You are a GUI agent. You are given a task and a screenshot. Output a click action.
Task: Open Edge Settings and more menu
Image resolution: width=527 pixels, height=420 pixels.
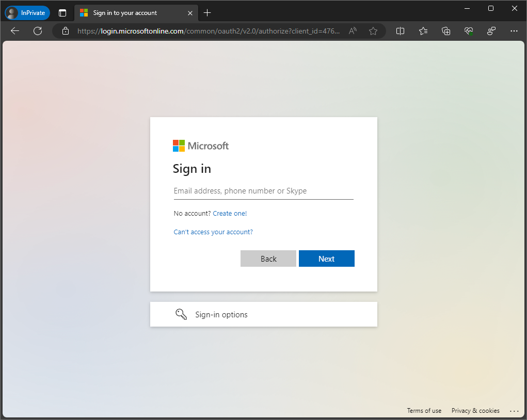pos(514,31)
